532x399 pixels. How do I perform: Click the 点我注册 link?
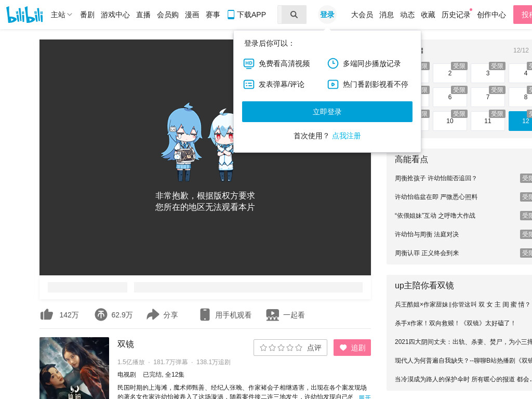(346, 136)
